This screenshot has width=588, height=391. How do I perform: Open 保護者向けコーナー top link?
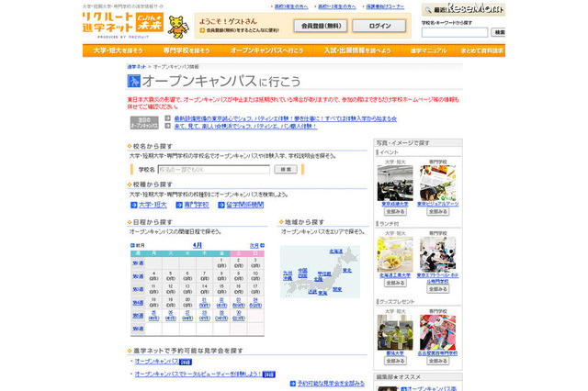click(385, 6)
